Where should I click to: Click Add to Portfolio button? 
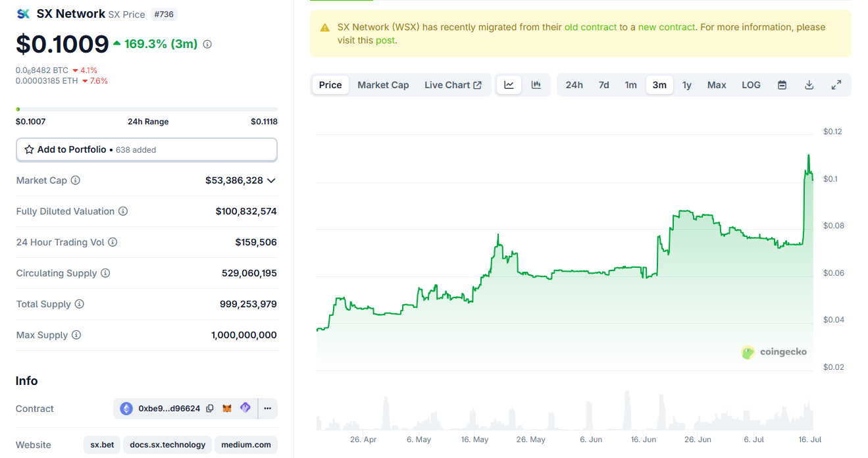coord(147,149)
